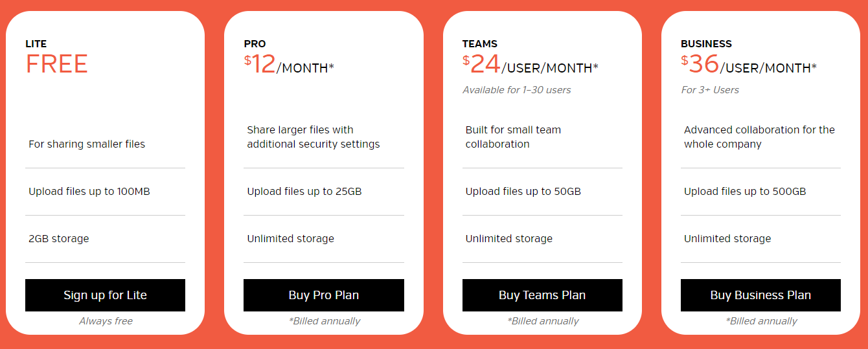This screenshot has width=868, height=349.
Task: Click the $24/USER/MONTH price text
Action: [x=531, y=65]
